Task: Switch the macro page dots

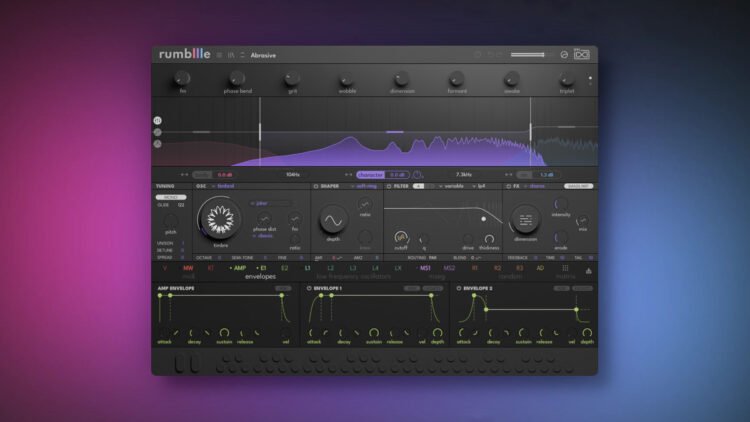Action: point(590,81)
